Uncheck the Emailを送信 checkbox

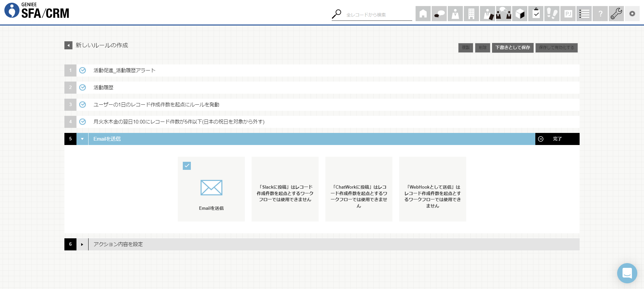coord(187,166)
